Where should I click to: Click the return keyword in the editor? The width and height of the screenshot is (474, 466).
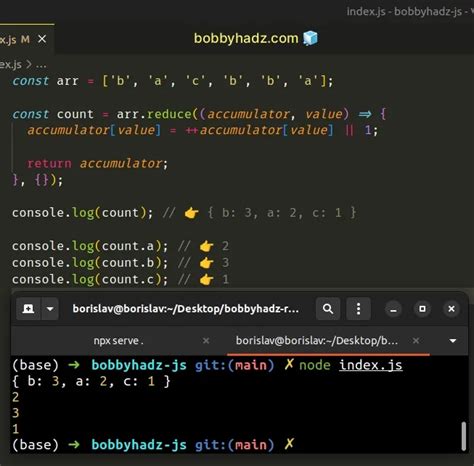pos(49,164)
